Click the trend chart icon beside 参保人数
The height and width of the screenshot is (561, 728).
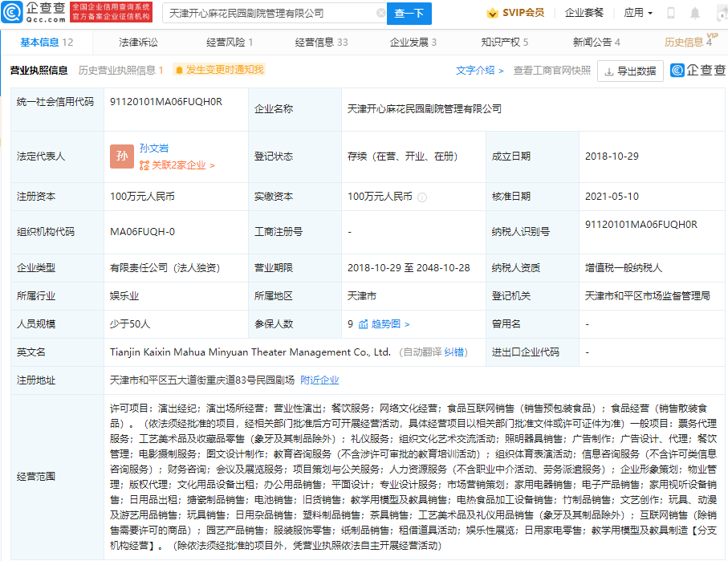363,324
